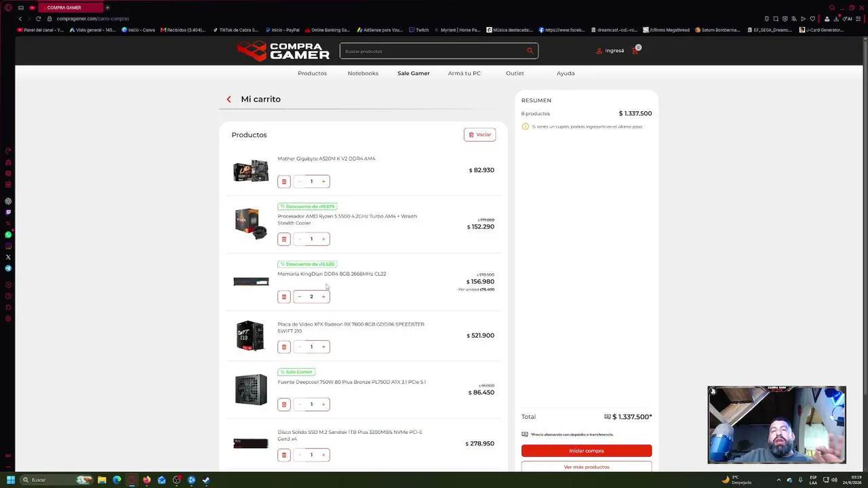Increase quantity of Sandisk 1TB SSD
This screenshot has height=488, width=868.
click(323, 455)
